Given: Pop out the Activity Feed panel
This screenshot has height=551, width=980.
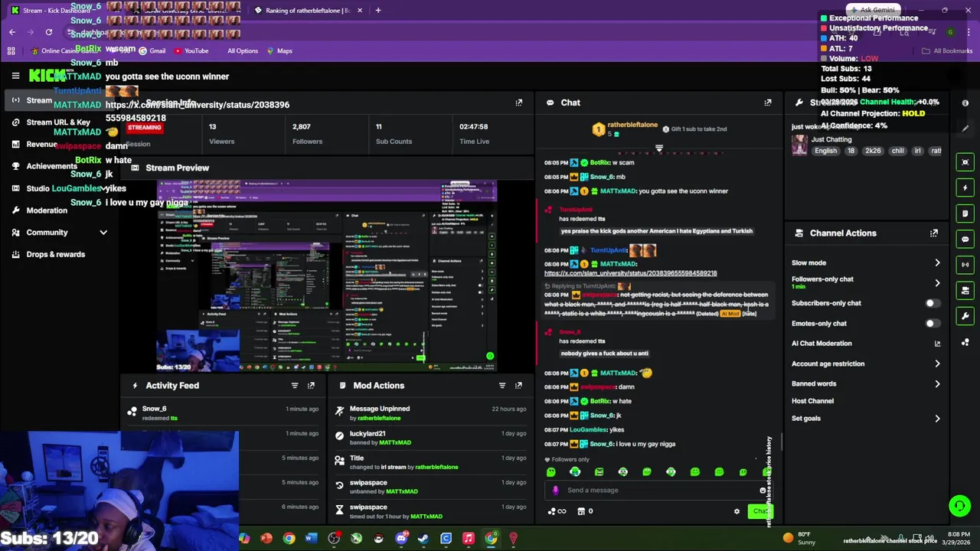Looking at the screenshot, I should (311, 386).
